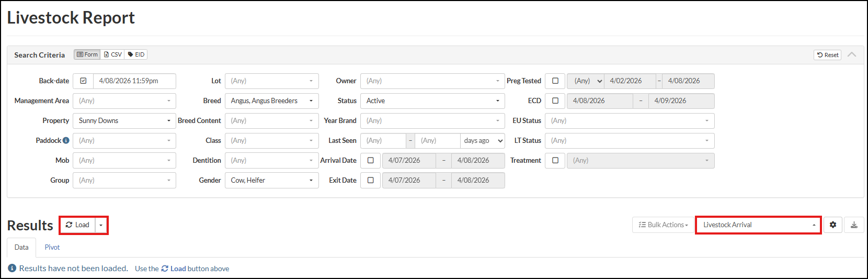Viewport: 868px width, 279px height.
Task: Reset the search criteria
Action: click(x=827, y=55)
